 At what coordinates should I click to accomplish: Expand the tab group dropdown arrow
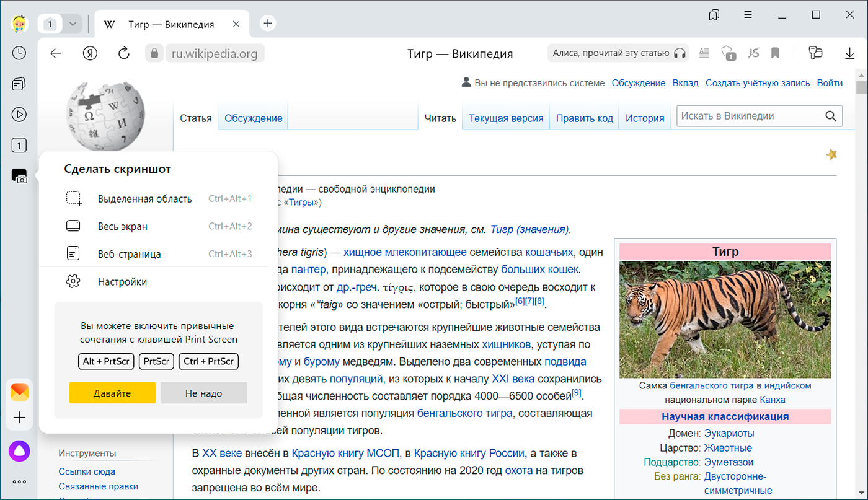pyautogui.click(x=73, y=24)
